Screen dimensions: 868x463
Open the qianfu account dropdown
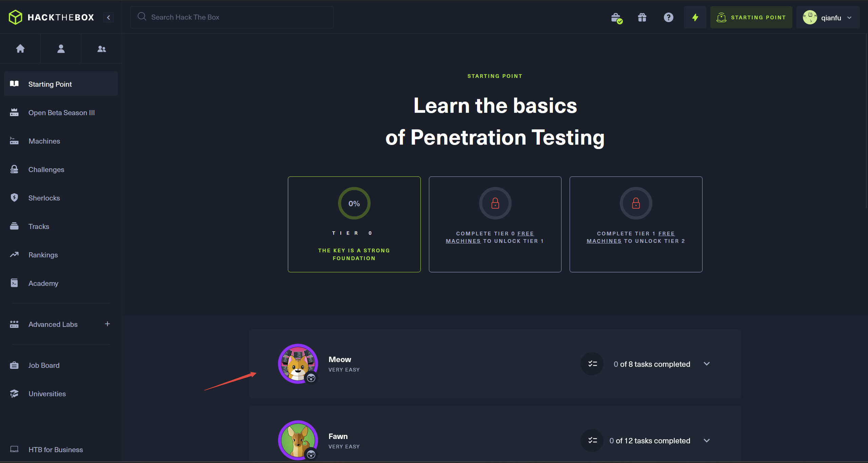pyautogui.click(x=828, y=18)
